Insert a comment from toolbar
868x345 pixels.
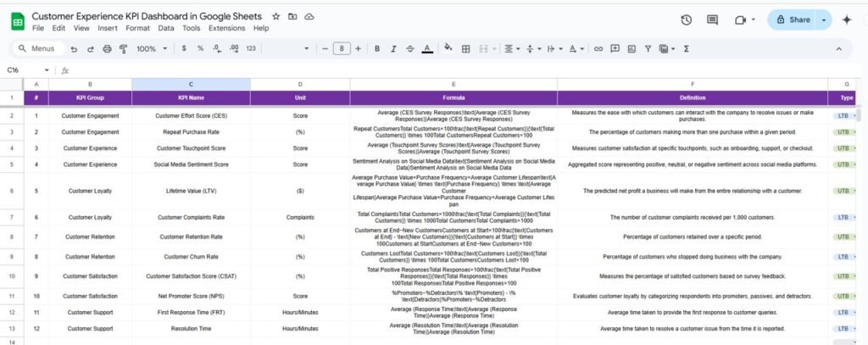[615, 48]
